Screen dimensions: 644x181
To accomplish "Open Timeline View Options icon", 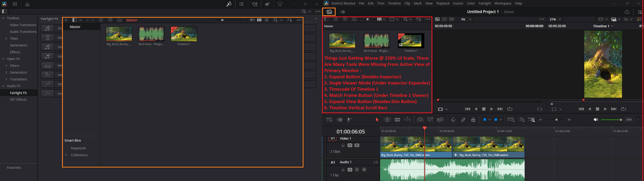I will (x=329, y=119).
